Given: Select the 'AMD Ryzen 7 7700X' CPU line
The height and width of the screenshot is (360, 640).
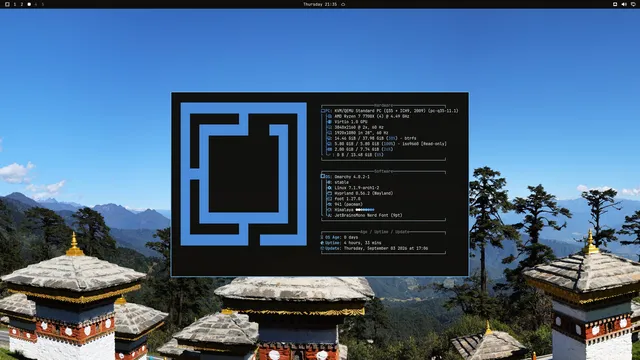Looking at the screenshot, I should [x=371, y=116].
